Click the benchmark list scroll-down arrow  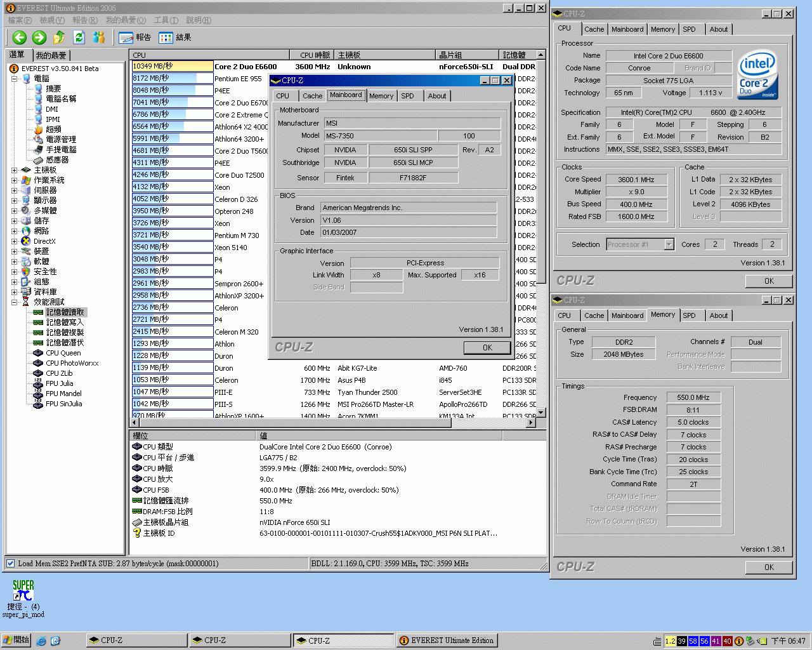pos(540,413)
